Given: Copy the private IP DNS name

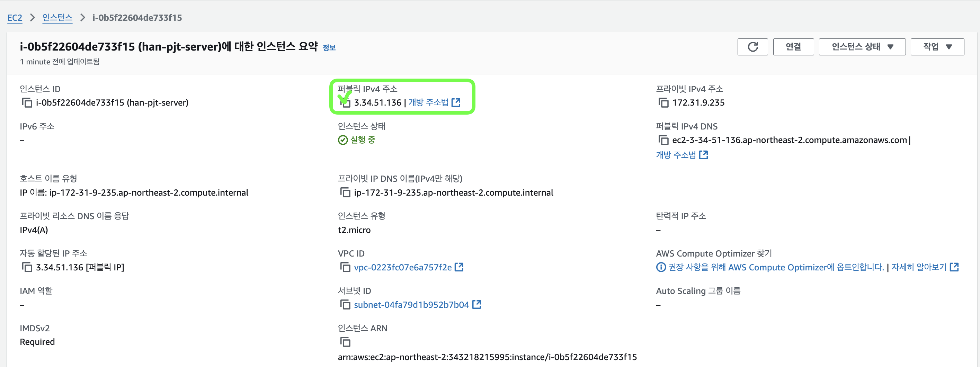Looking at the screenshot, I should coord(345,193).
